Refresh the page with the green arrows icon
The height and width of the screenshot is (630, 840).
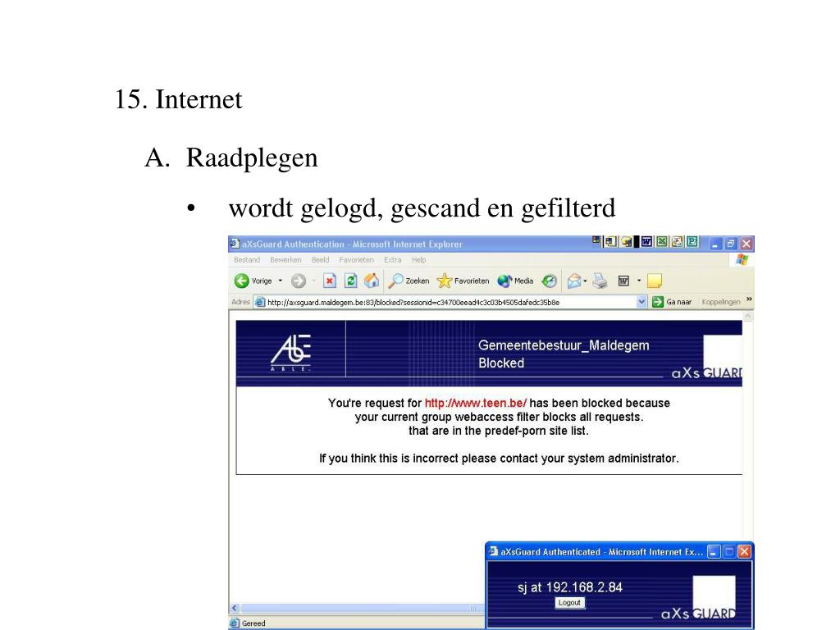click(350, 281)
